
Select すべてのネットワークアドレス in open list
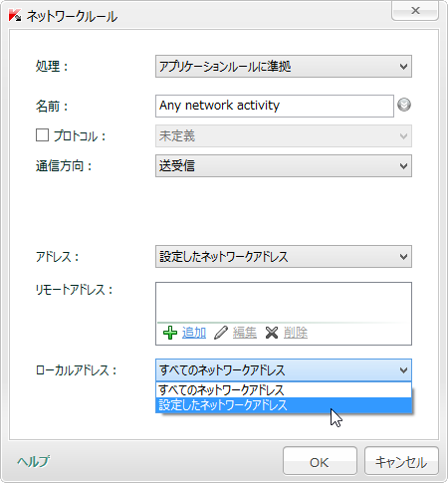coord(284,390)
